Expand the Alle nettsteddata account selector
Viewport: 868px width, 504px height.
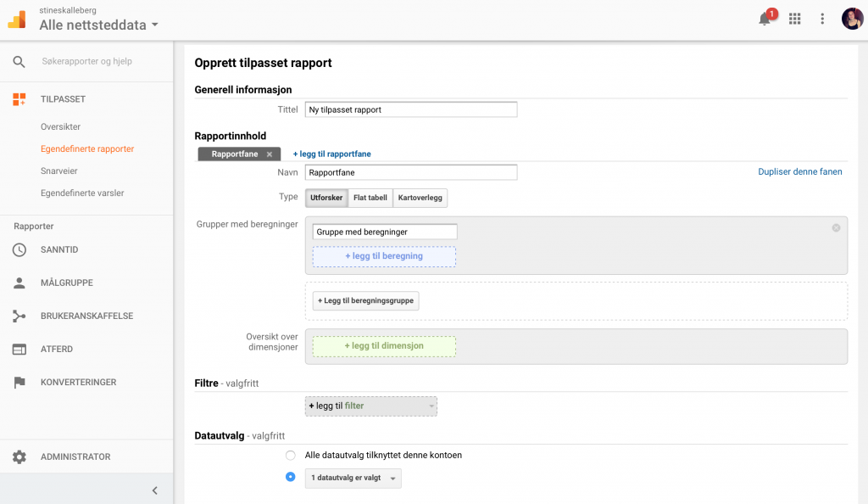pos(98,25)
